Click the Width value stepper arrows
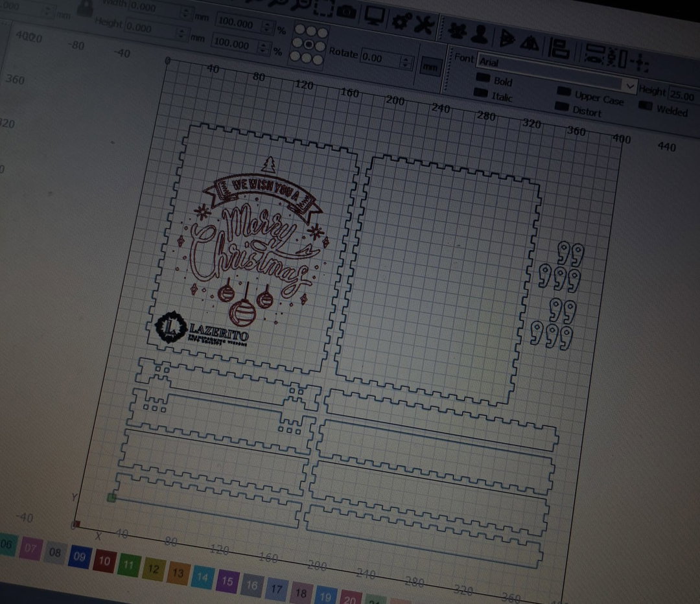Image resolution: width=700 pixels, height=604 pixels. (185, 13)
